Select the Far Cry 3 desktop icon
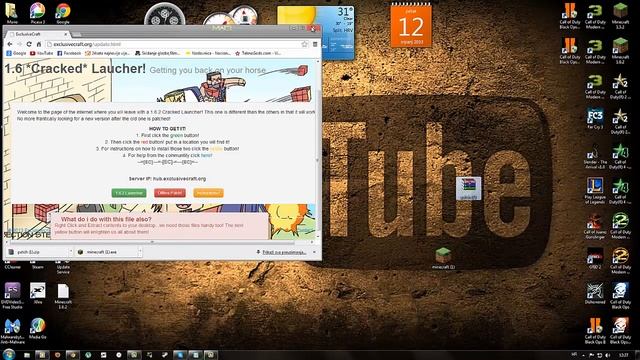Screen dimensions: 640x360 click(x=595, y=119)
